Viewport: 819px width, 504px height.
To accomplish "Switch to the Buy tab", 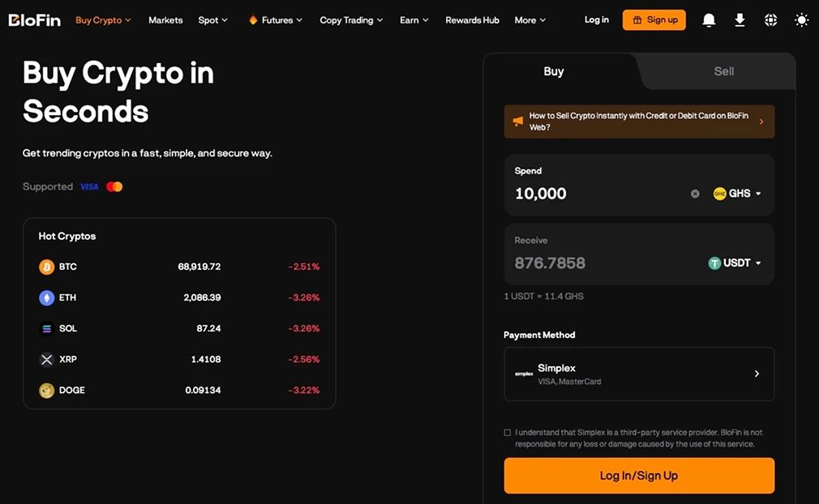I will click(554, 71).
